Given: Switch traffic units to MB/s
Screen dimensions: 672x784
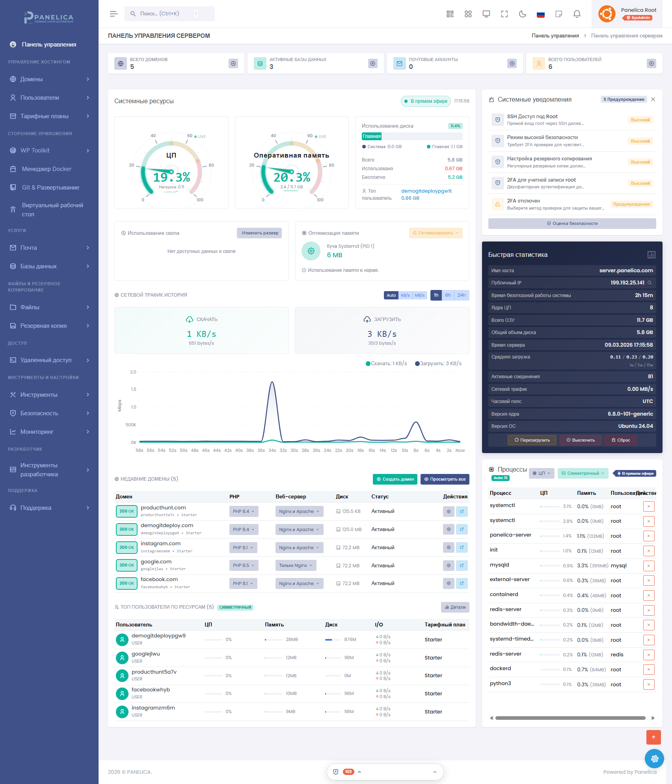Looking at the screenshot, I should tap(420, 295).
